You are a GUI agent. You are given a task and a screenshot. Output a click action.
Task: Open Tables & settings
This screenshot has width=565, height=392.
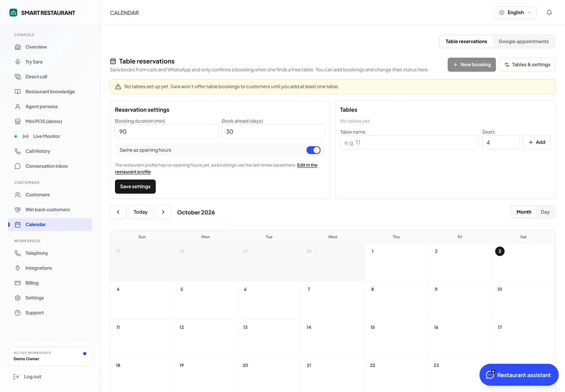[527, 65]
